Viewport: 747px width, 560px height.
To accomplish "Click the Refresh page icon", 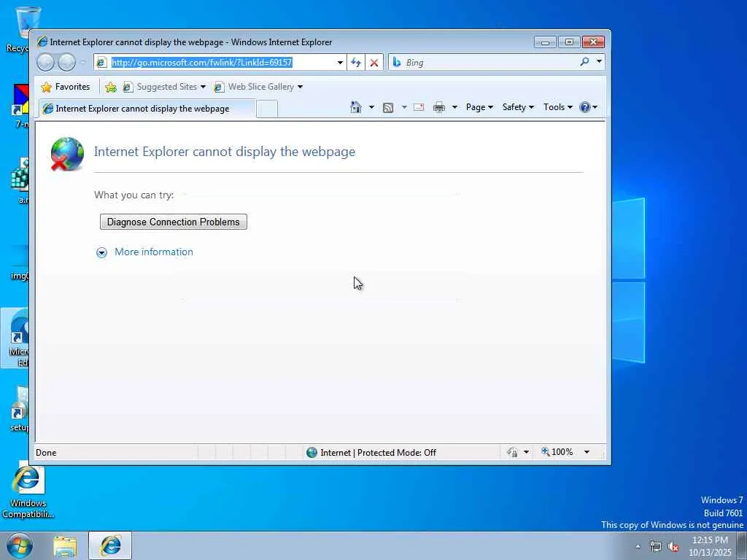I will tap(356, 63).
